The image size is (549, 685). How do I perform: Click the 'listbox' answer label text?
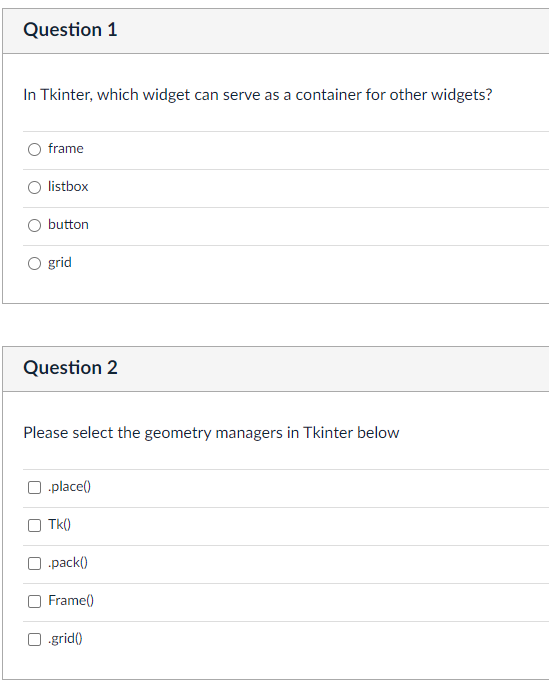(68, 187)
